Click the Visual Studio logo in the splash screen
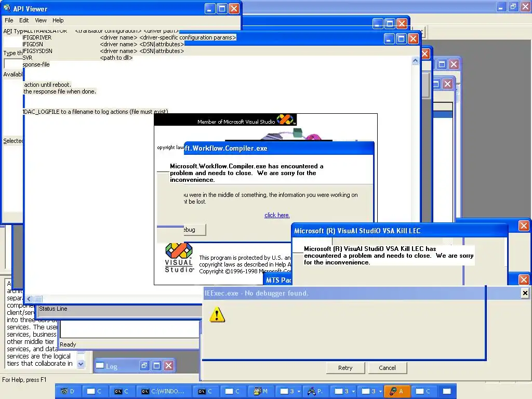The width and height of the screenshot is (532, 399). point(179,258)
